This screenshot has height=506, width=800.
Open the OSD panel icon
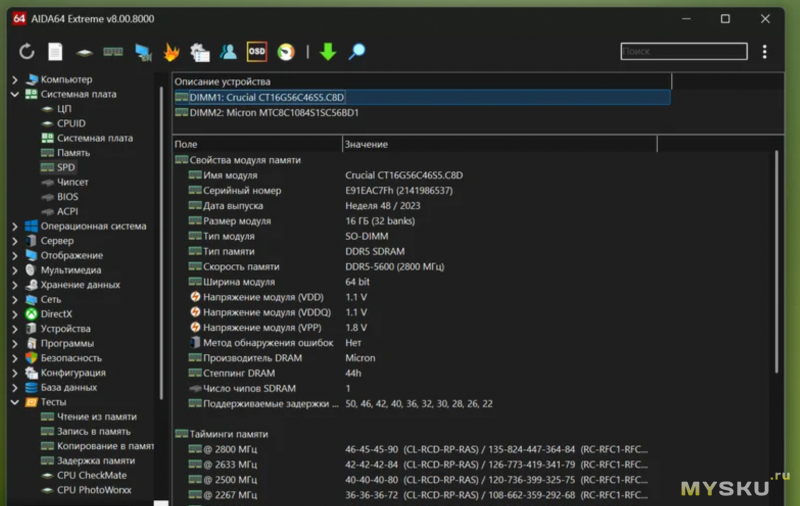pos(257,51)
